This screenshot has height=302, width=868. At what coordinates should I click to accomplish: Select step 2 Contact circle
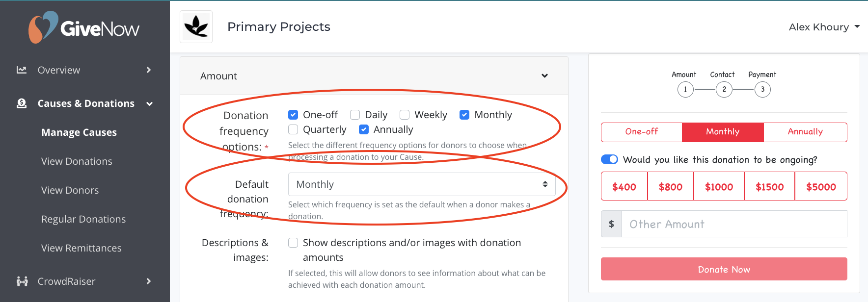724,89
